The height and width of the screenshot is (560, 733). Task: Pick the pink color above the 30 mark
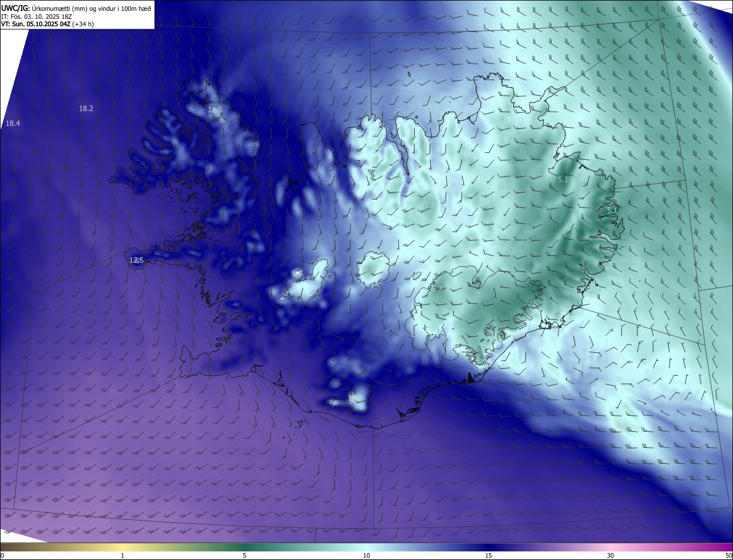[x=610, y=547]
